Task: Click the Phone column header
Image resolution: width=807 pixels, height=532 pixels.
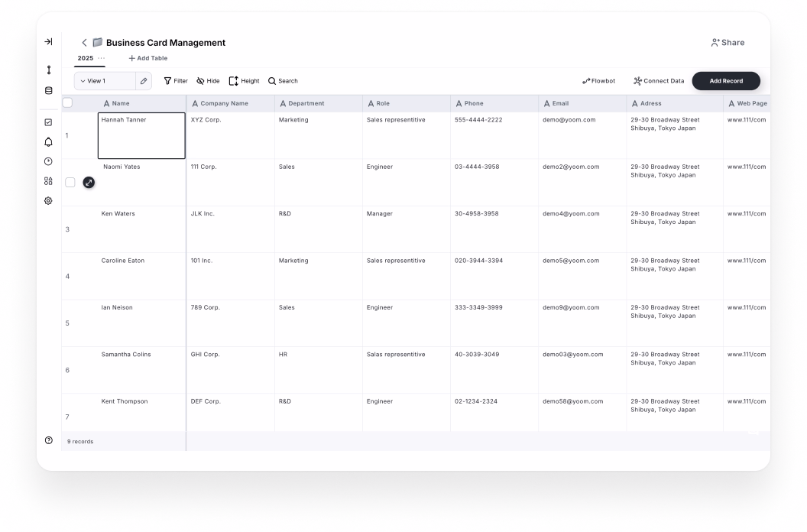Action: click(494, 103)
